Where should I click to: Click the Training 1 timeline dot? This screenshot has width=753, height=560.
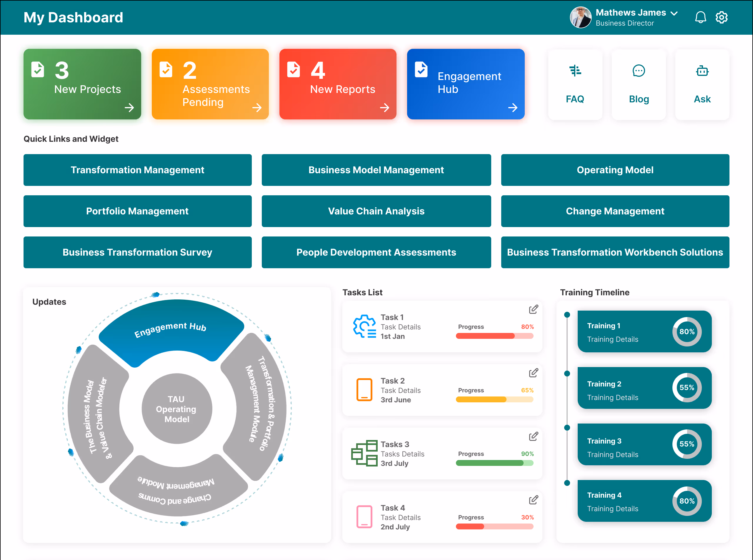pyautogui.click(x=567, y=315)
